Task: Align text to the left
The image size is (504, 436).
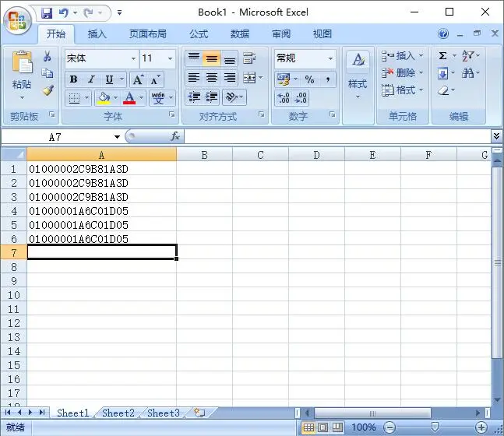Action: tap(194, 78)
